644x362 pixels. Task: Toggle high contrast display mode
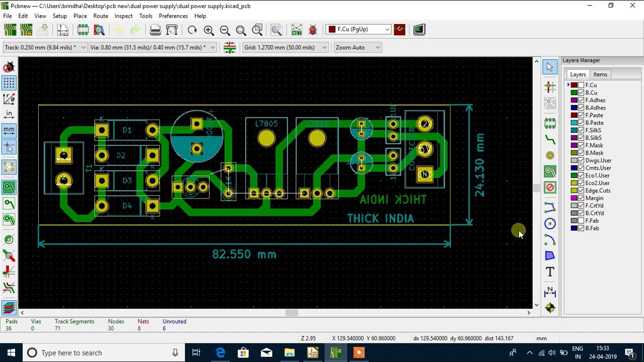point(9,288)
